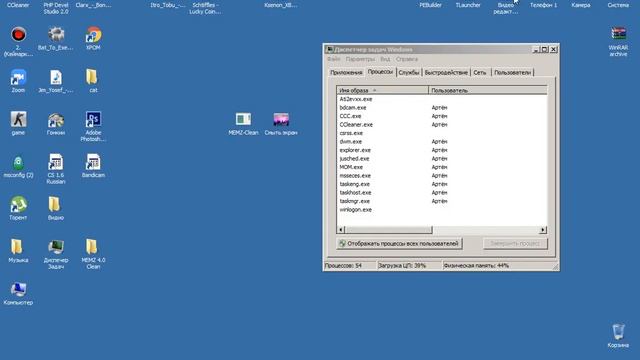Select the CCleaner.exe process row
Screen dimensions: 640x360
point(442,124)
